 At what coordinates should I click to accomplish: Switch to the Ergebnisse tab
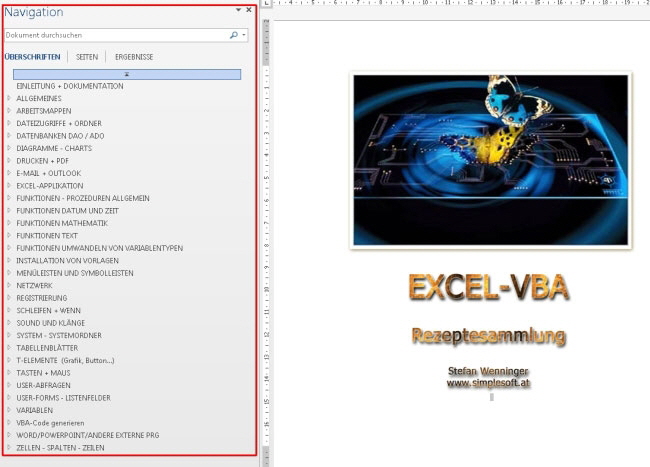coord(134,57)
